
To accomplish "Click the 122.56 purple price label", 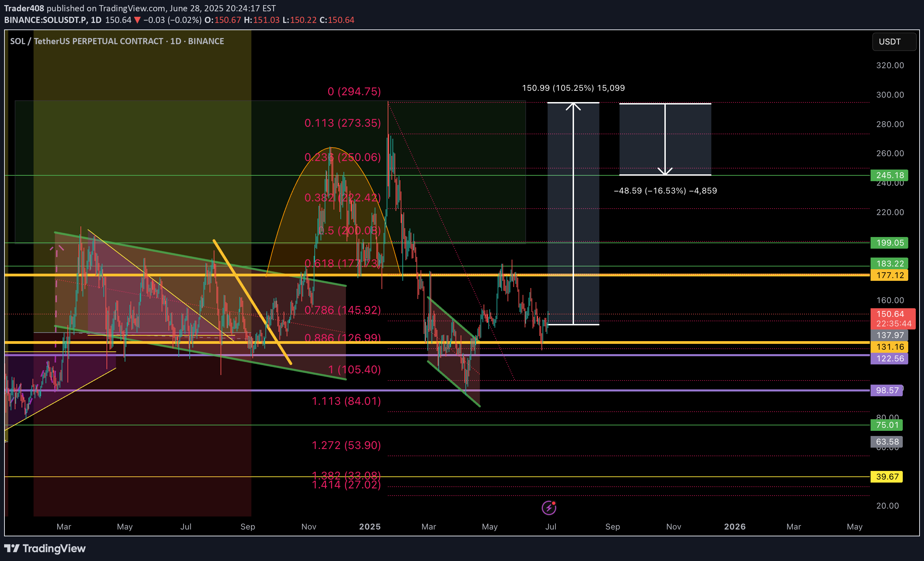I will 889,359.
